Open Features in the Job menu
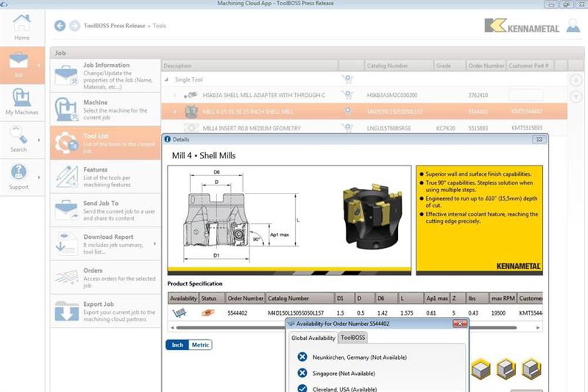The width and height of the screenshot is (588, 392). point(106,177)
